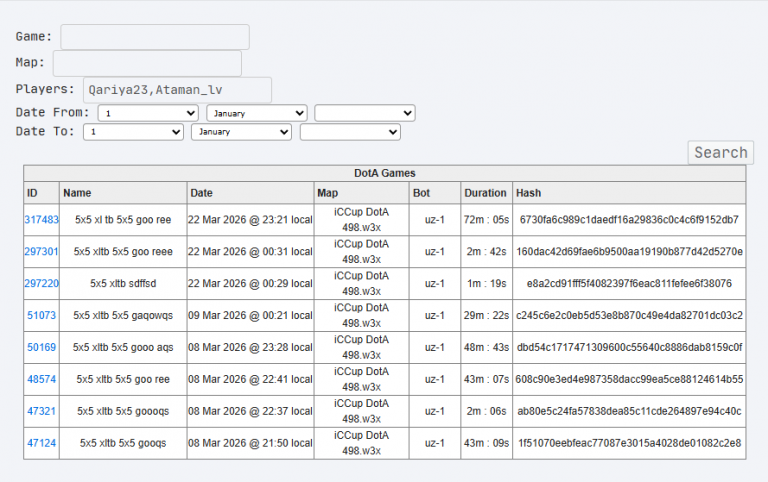This screenshot has width=768, height=482.
Task: Click duration '2m : 42s'
Action: [x=486, y=252]
